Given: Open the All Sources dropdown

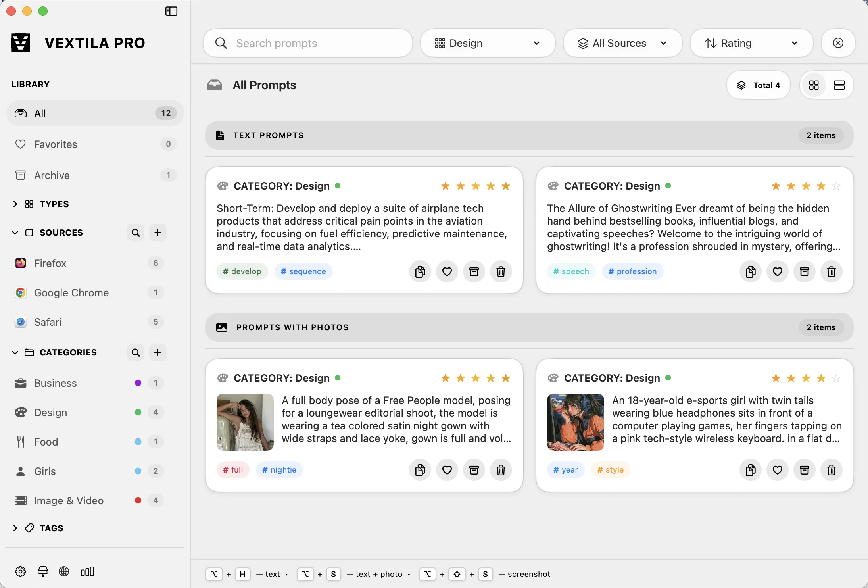Looking at the screenshot, I should click(x=622, y=43).
